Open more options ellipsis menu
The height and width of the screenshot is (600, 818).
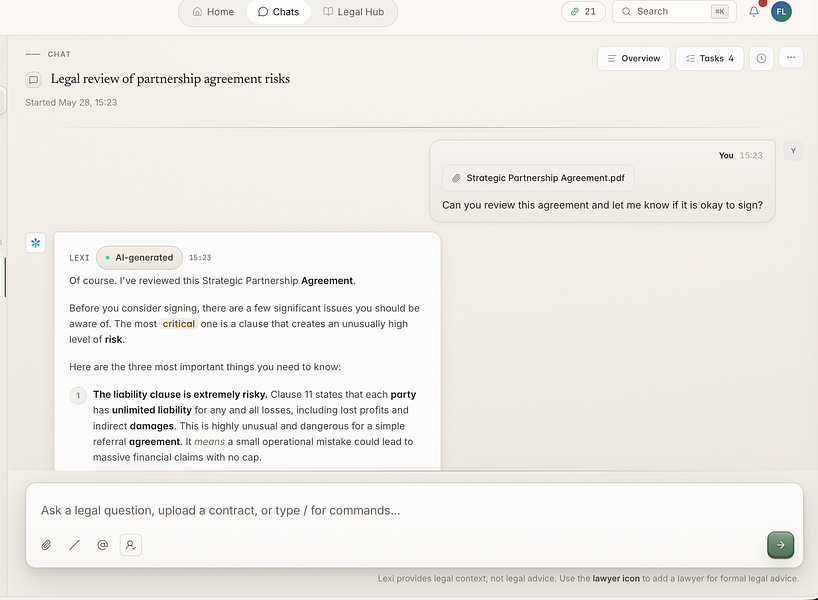791,57
